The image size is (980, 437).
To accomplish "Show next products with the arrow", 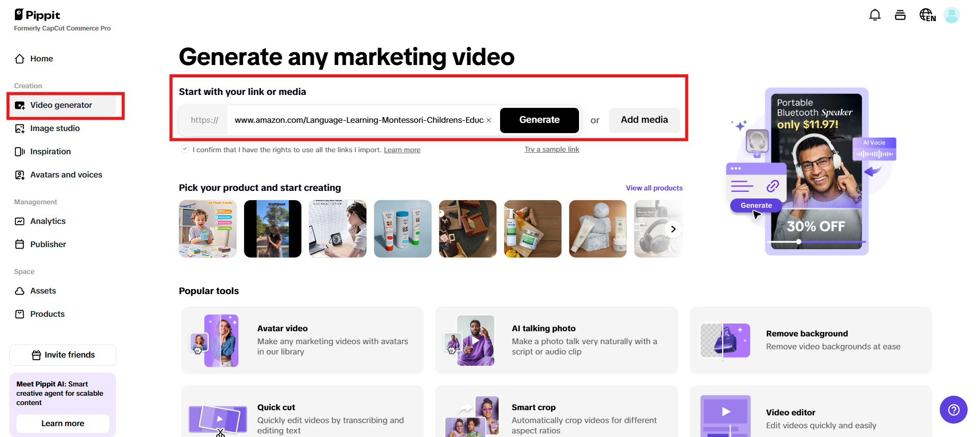I will point(673,229).
